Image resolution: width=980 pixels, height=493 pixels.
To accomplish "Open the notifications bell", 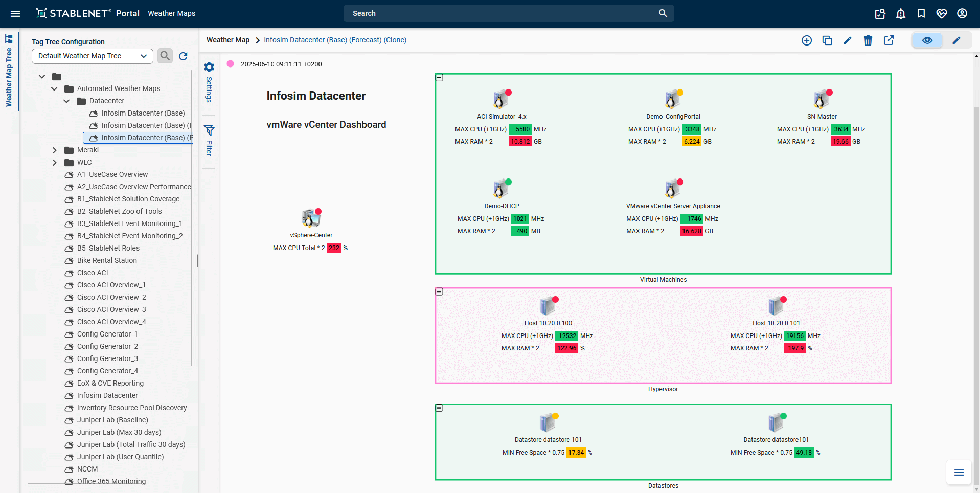I will [901, 14].
